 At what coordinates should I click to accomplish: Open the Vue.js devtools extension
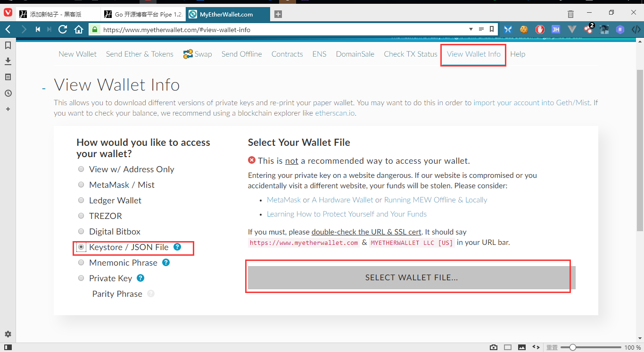[572, 29]
